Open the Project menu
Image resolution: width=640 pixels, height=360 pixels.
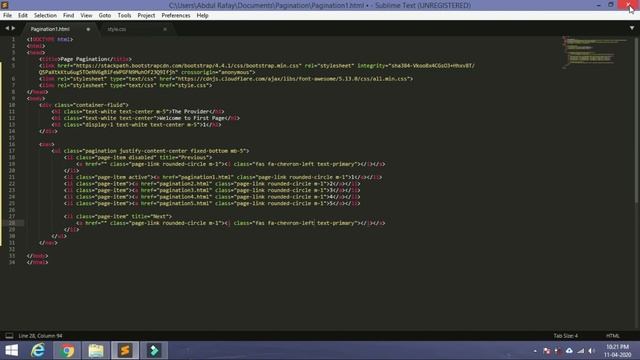(146, 16)
